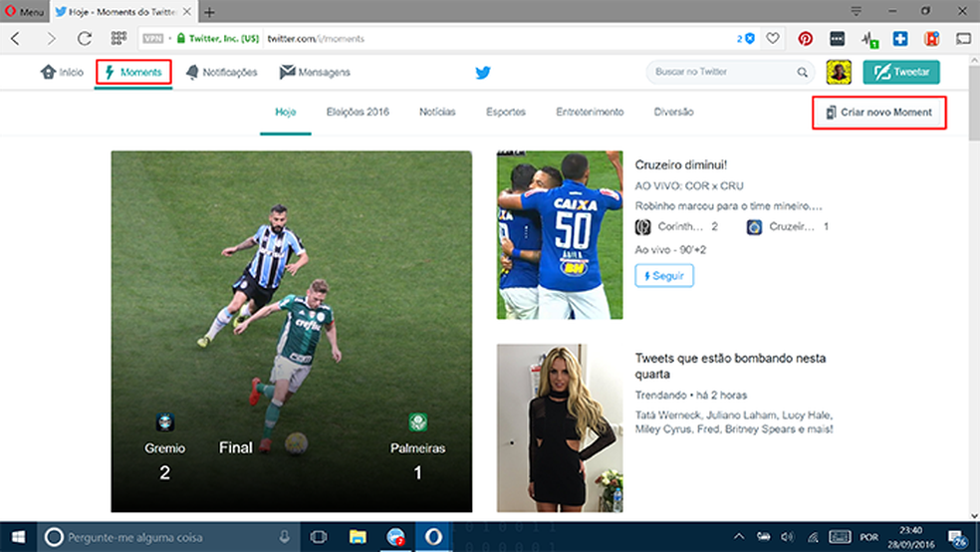Click Criar novo Moment button
The image size is (980, 552).
[x=879, y=113]
